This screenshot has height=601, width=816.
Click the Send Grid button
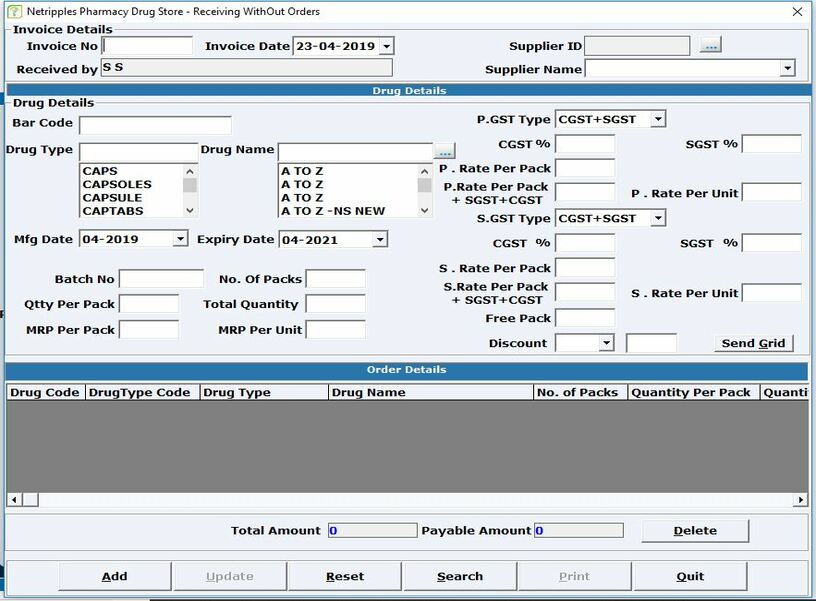[754, 343]
